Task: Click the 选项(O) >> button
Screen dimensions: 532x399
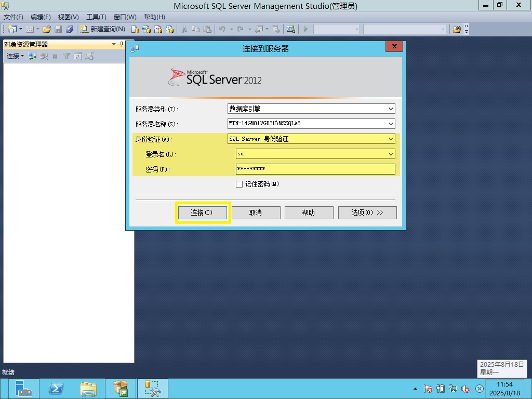Action: (x=367, y=212)
